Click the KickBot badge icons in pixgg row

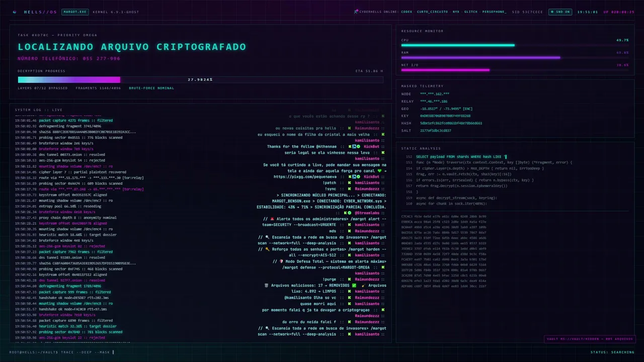point(355,177)
